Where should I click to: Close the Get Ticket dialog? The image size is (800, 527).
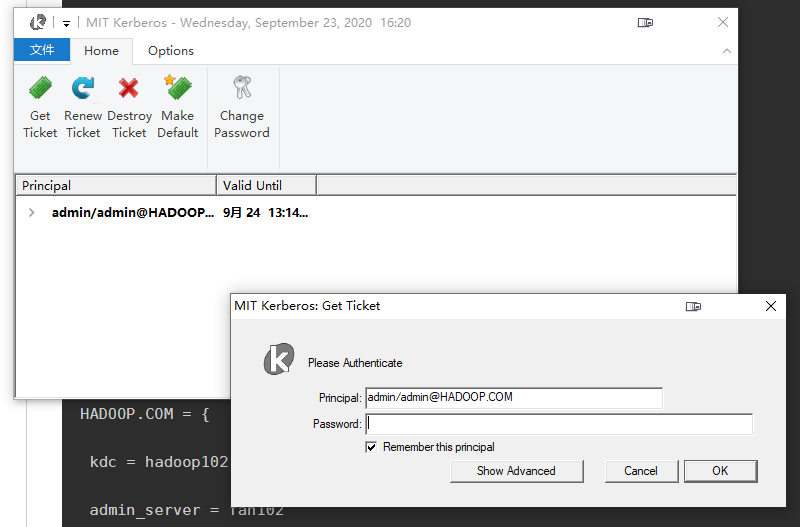pyautogui.click(x=771, y=306)
